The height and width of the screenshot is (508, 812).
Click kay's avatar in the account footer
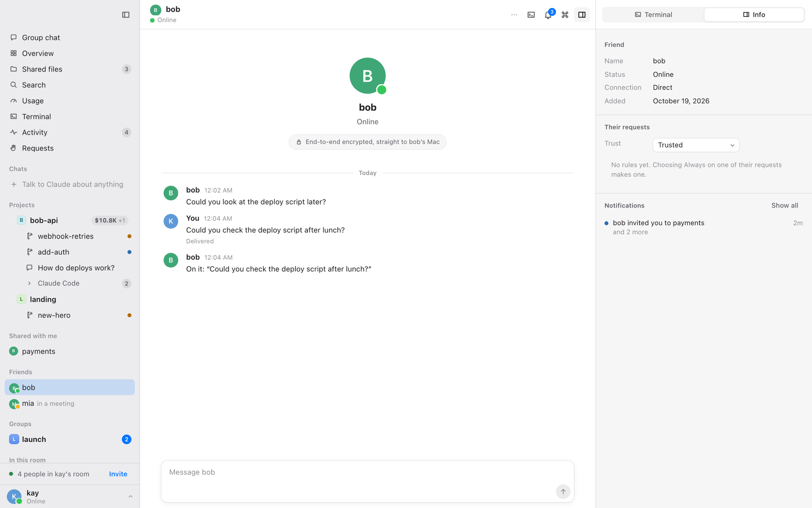click(x=14, y=497)
